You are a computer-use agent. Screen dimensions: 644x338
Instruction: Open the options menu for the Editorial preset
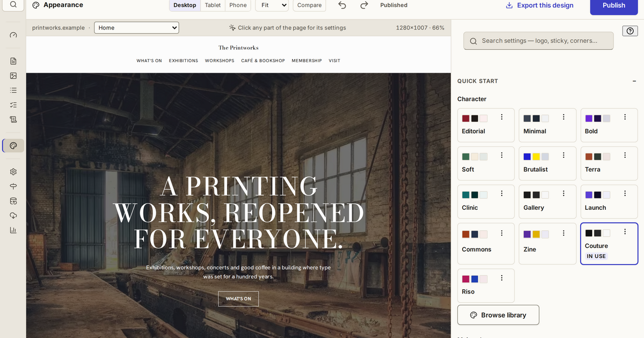(x=501, y=117)
